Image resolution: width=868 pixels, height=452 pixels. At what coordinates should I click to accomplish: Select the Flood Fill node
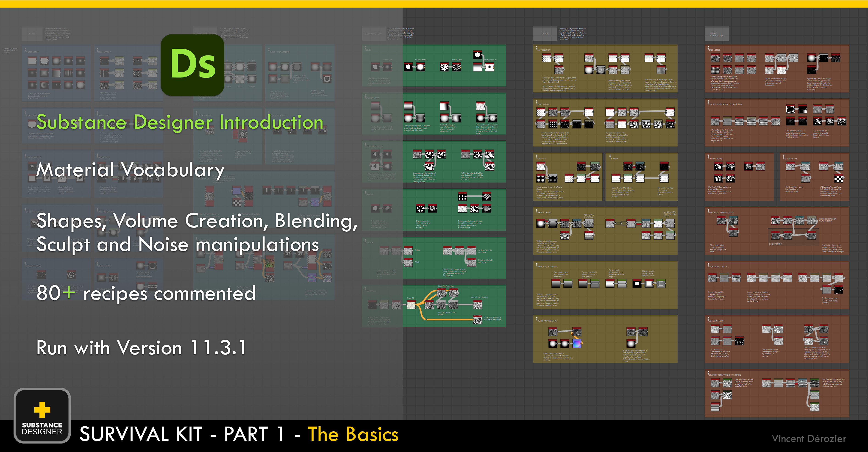tap(411, 304)
